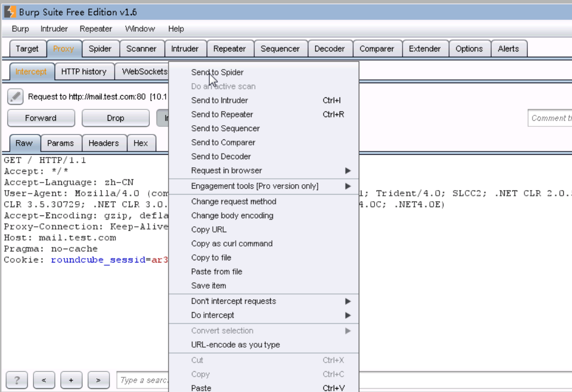
Task: Open the Intruder menu in menu bar
Action: tap(54, 29)
